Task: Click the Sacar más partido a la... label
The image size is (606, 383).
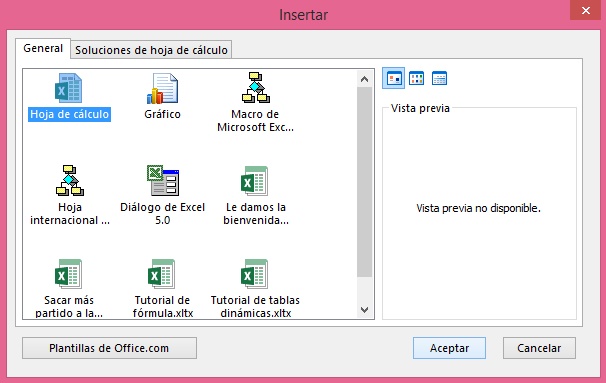Action: tap(69, 306)
